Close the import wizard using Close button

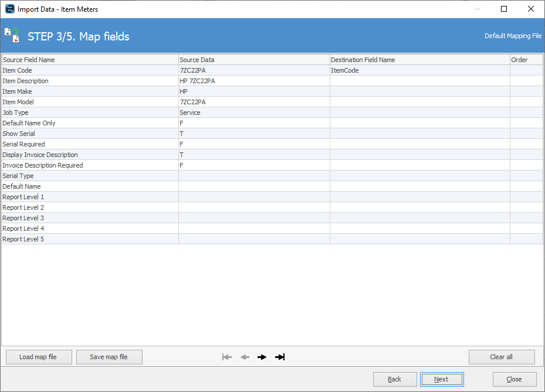tap(514, 379)
